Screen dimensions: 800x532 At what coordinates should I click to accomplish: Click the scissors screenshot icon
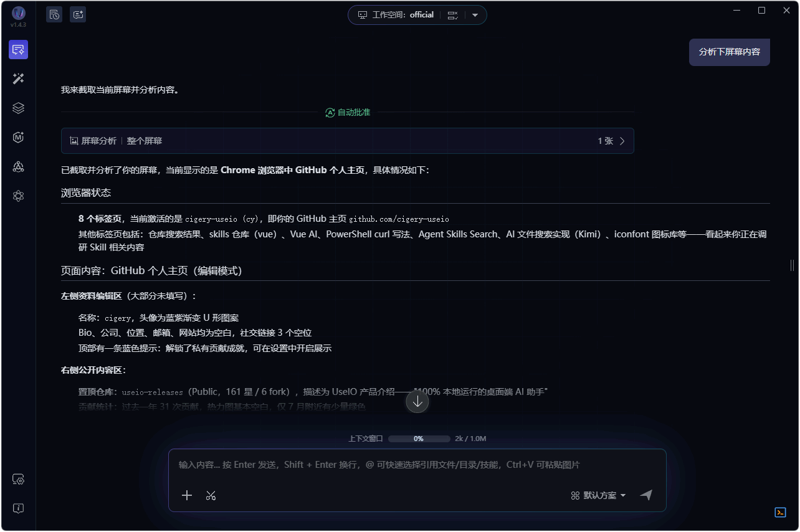click(x=211, y=495)
